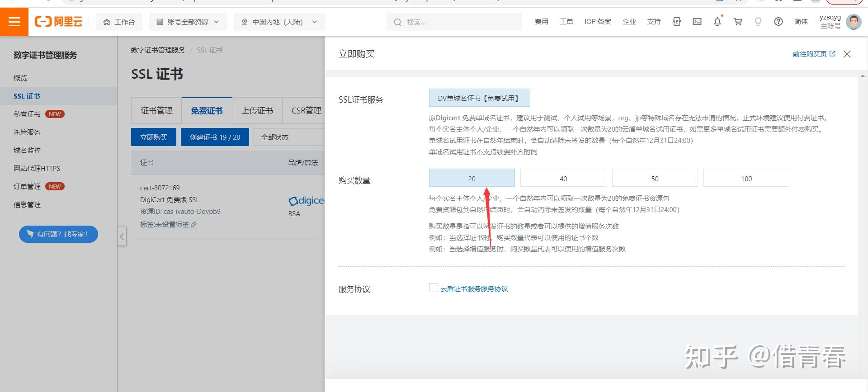The height and width of the screenshot is (392, 868).
Task: Open 订单管理 in sidebar
Action: [27, 186]
